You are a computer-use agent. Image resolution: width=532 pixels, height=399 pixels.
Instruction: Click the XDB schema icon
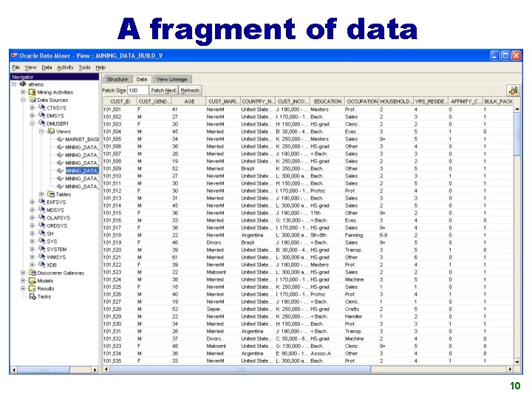(41, 265)
